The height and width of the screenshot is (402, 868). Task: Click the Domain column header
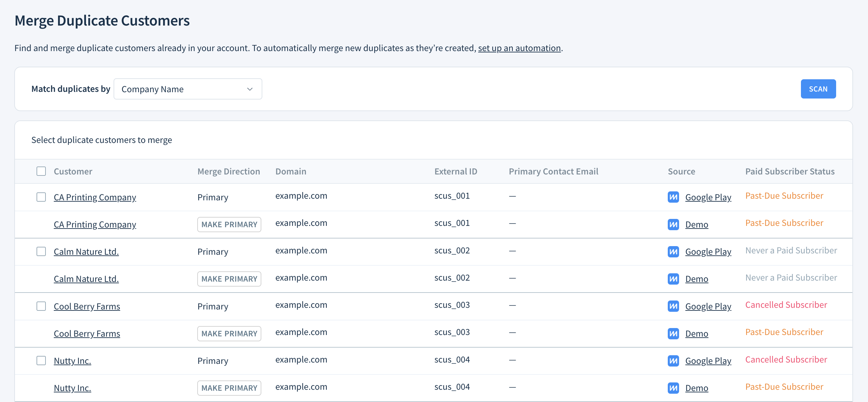coord(291,171)
